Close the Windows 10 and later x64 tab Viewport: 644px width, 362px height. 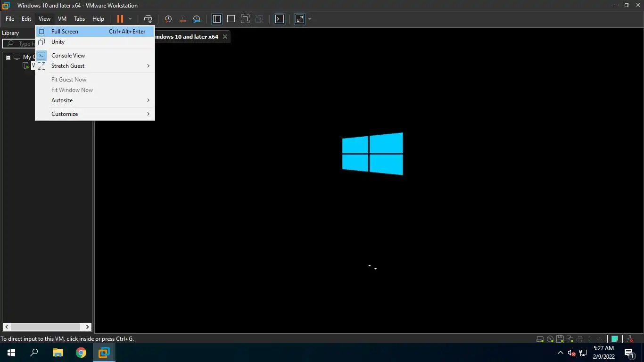point(225,37)
